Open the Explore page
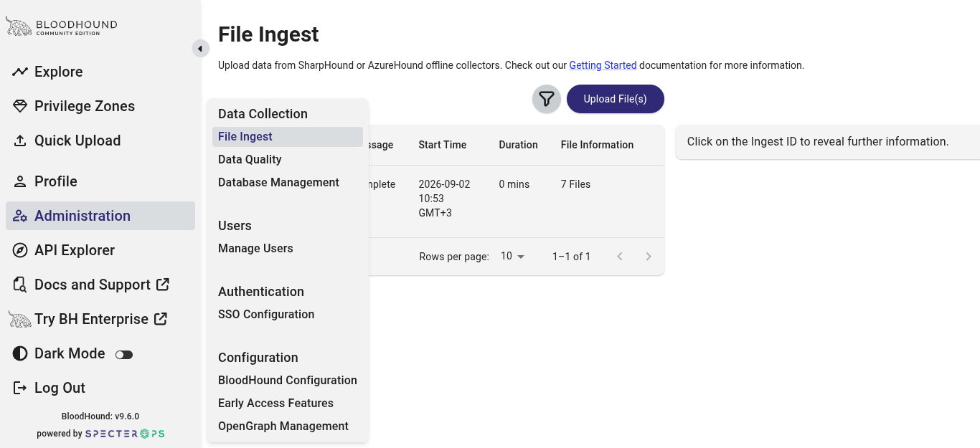The height and width of the screenshot is (448, 980). [100, 72]
